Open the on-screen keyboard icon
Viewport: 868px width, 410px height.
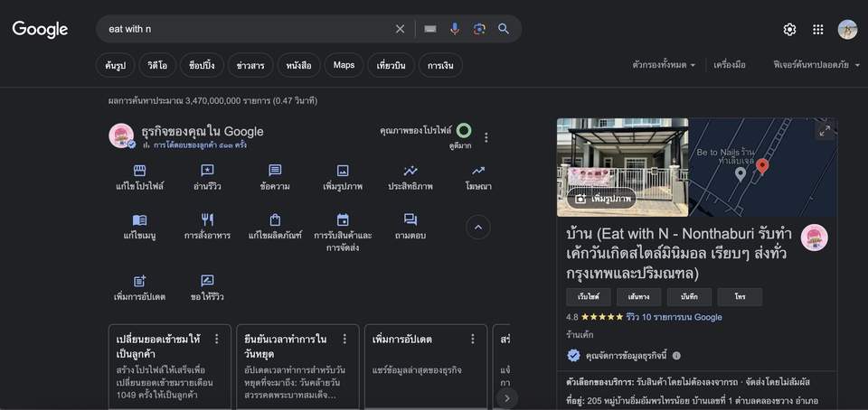(430, 29)
